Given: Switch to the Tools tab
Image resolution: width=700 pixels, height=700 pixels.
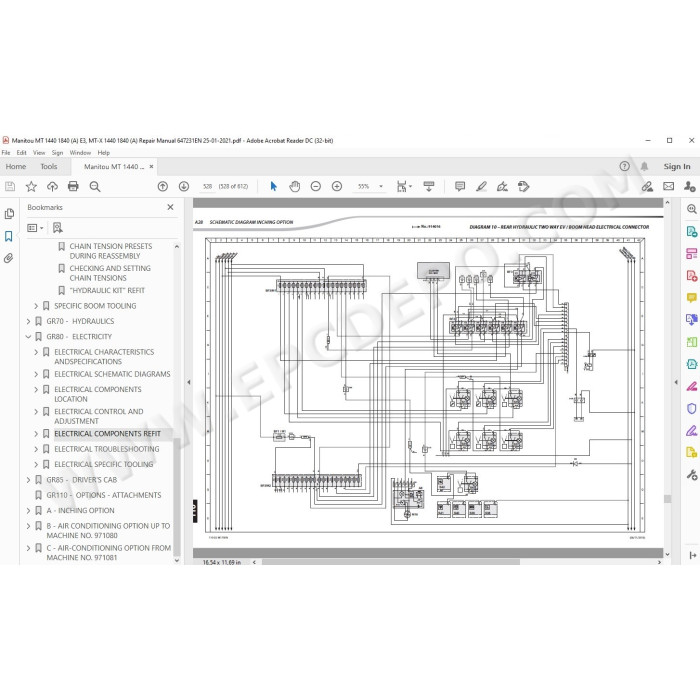Looking at the screenshot, I should [x=49, y=166].
